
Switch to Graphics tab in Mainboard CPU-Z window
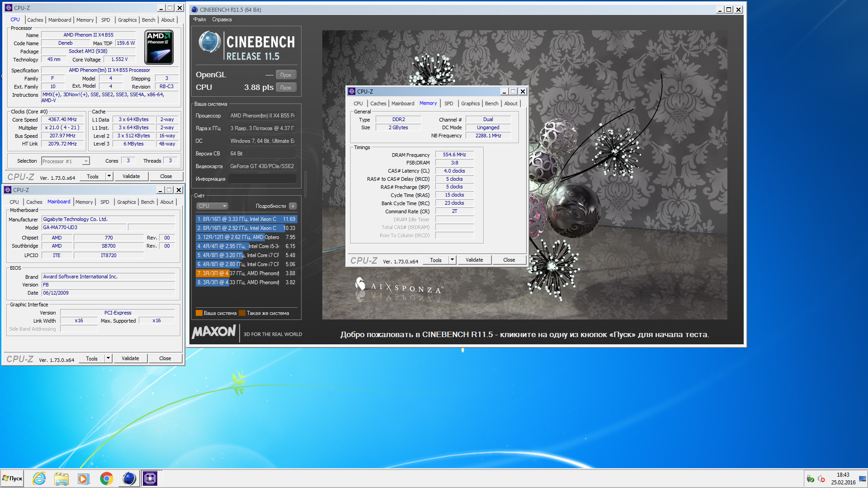point(126,202)
